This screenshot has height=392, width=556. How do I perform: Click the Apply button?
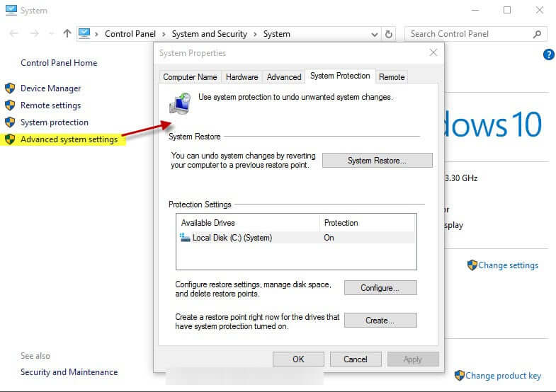coord(413,359)
